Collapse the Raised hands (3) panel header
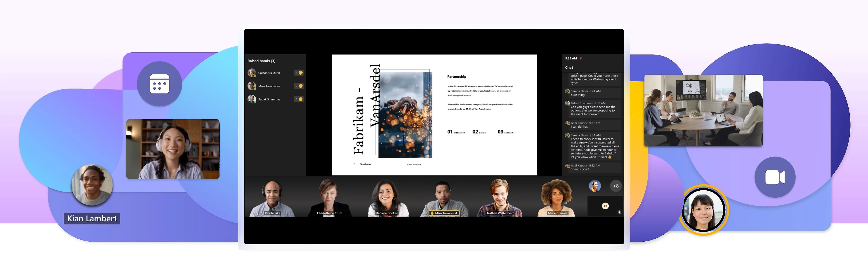The image size is (868, 271). coord(262,61)
